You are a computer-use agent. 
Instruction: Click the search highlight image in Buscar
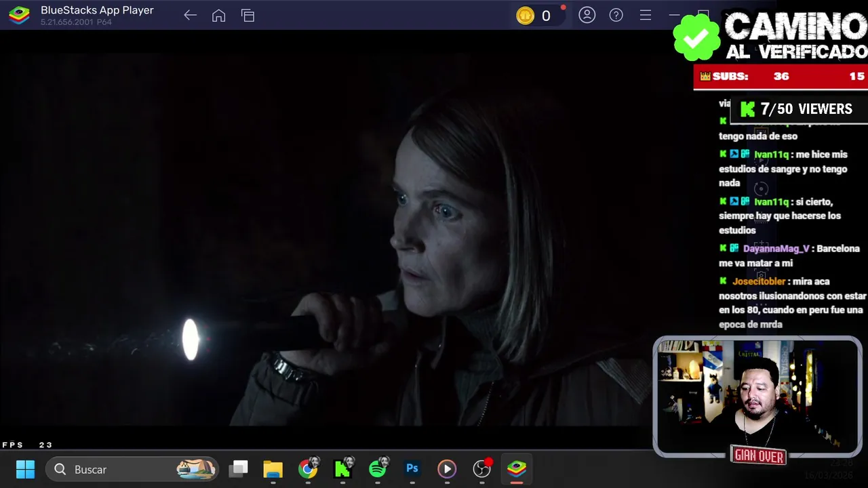tap(196, 469)
